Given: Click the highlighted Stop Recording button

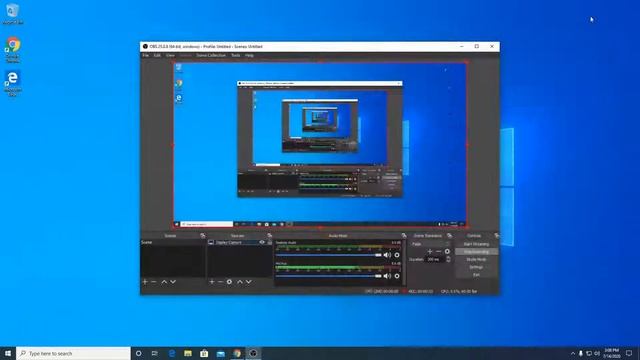Looking at the screenshot, I should 476,252.
